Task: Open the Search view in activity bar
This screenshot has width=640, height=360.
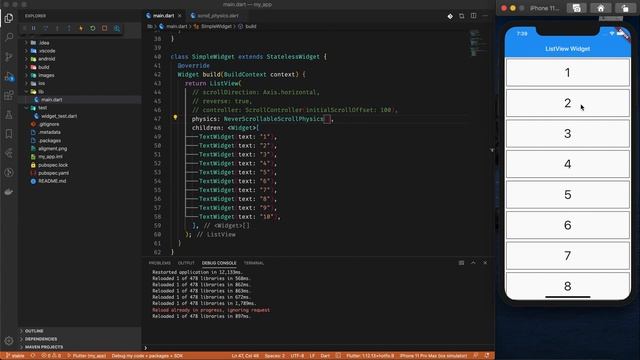Action: click(x=9, y=37)
